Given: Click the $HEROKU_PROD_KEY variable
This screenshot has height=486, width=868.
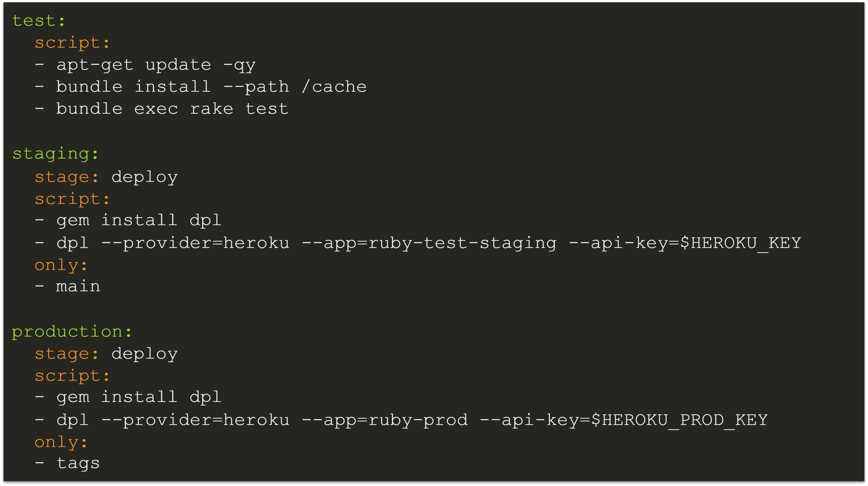Looking at the screenshot, I should pos(679,420).
